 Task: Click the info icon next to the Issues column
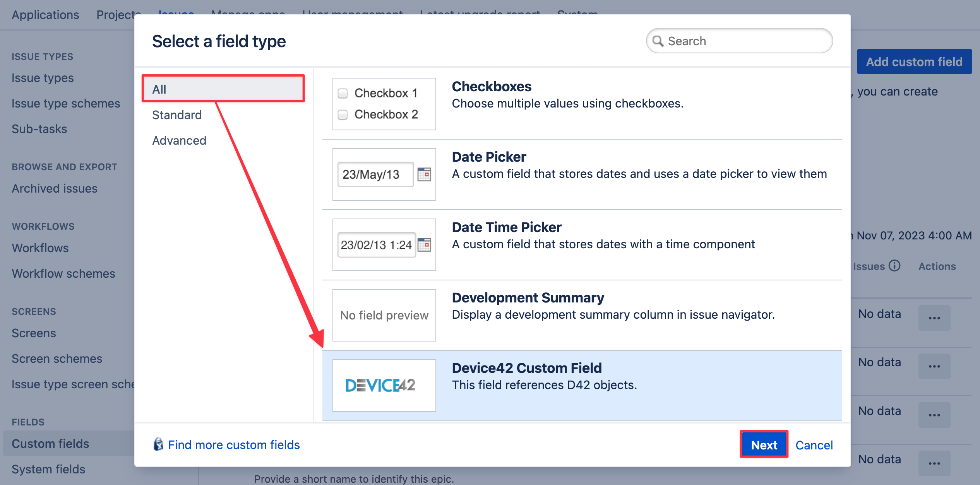pyautogui.click(x=895, y=266)
